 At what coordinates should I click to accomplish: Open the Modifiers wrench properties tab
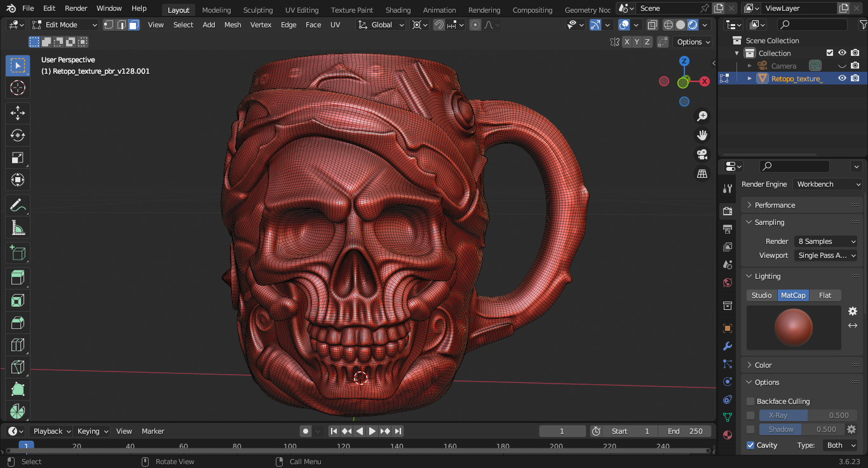[728, 346]
